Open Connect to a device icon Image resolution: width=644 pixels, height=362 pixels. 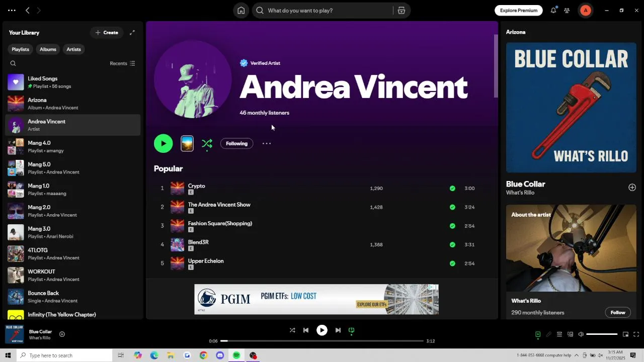coord(570,334)
